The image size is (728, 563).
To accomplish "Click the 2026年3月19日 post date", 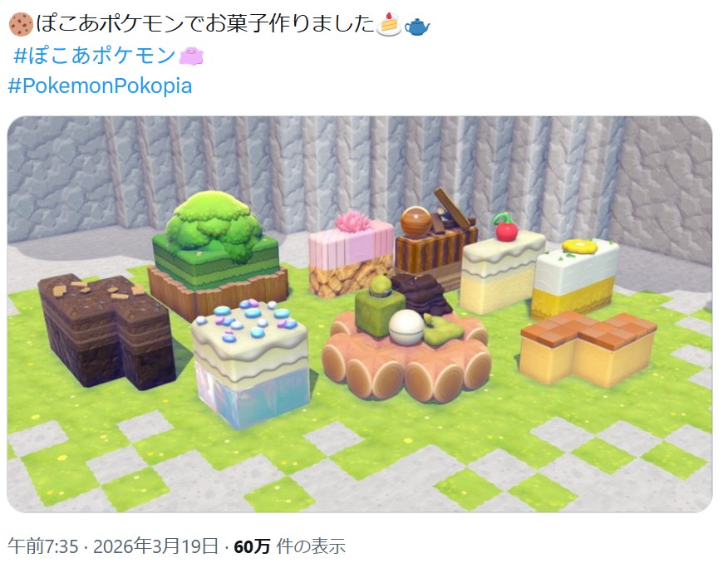I will 155,546.
